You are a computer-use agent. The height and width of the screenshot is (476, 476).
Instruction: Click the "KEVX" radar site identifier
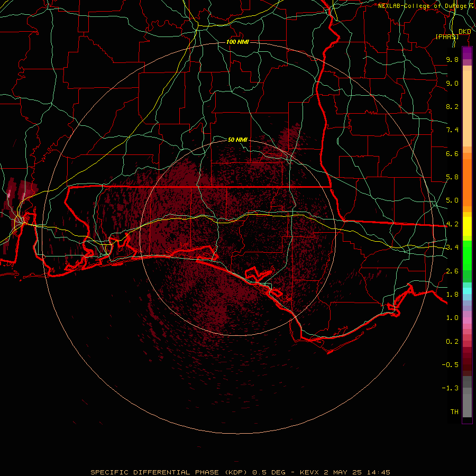coord(309,472)
